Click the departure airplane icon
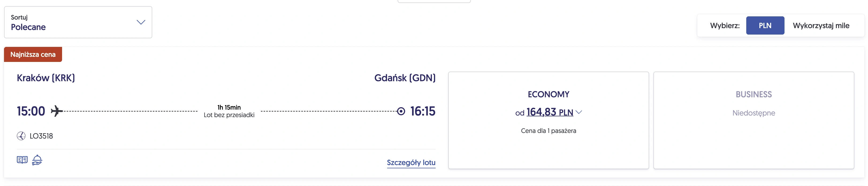868x186 pixels. point(57,111)
